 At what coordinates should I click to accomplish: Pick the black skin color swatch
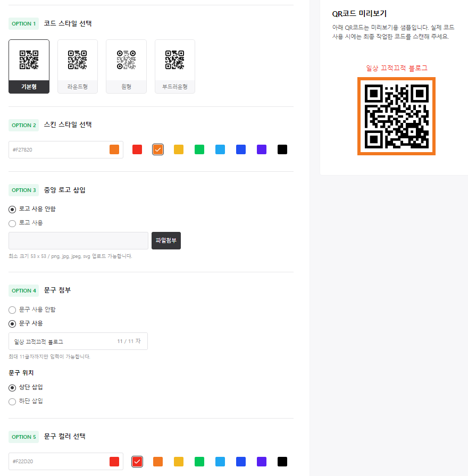282,149
